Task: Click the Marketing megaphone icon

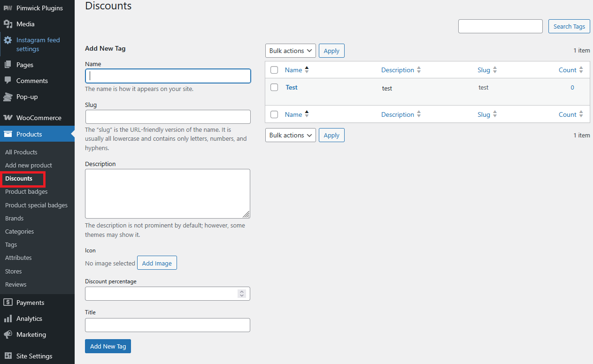Action: click(x=8, y=334)
